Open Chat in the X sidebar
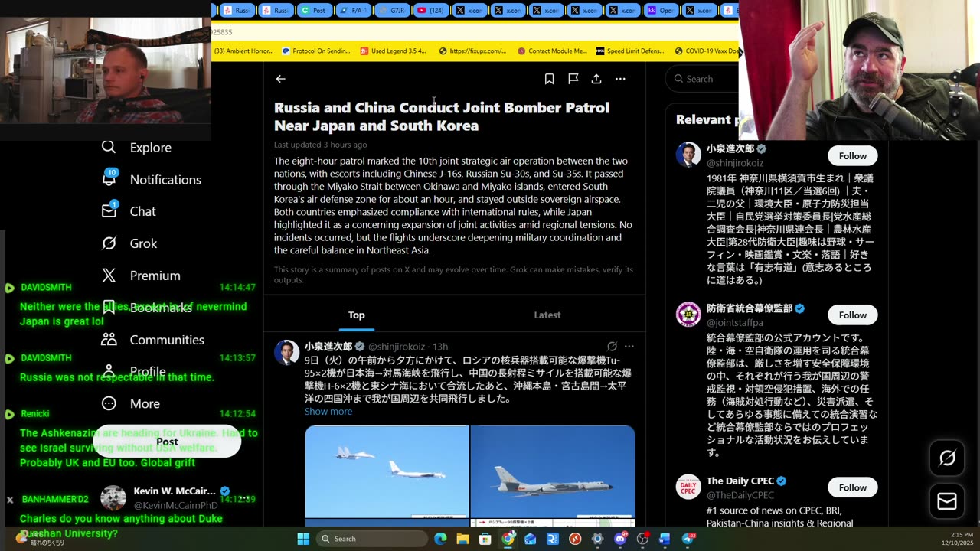This screenshot has width=980, height=551. [129, 211]
